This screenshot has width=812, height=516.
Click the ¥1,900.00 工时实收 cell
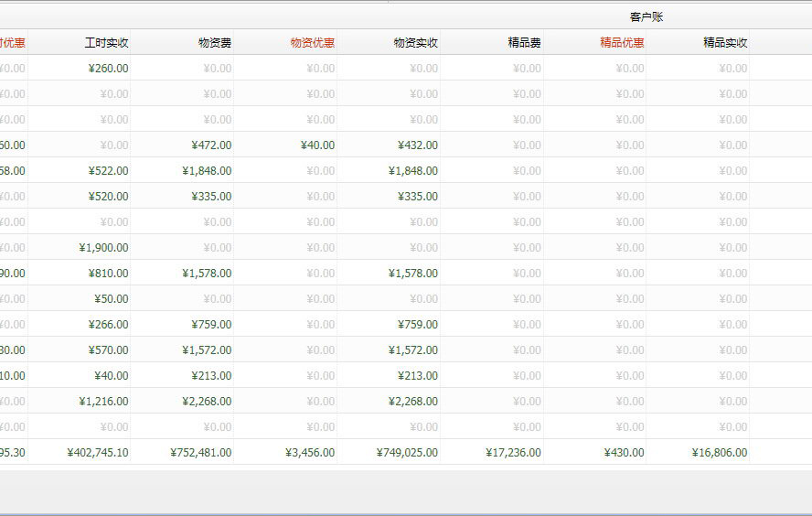tap(103, 248)
